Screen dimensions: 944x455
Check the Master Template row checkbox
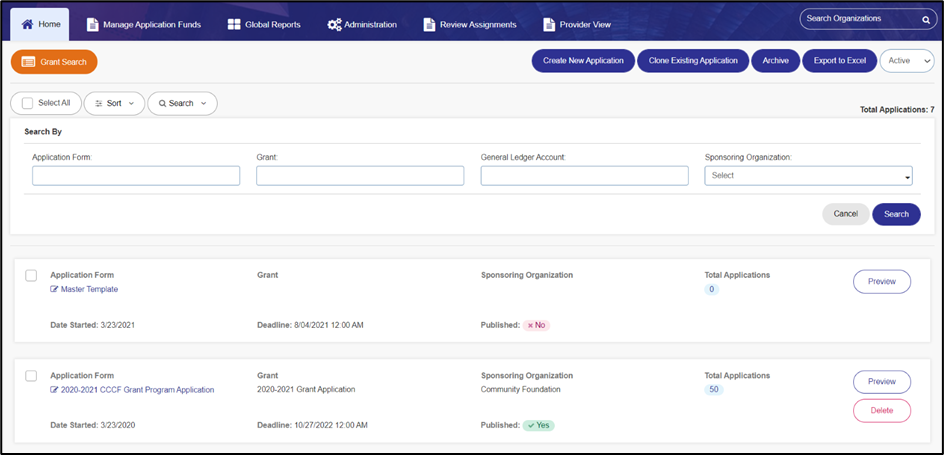(31, 276)
